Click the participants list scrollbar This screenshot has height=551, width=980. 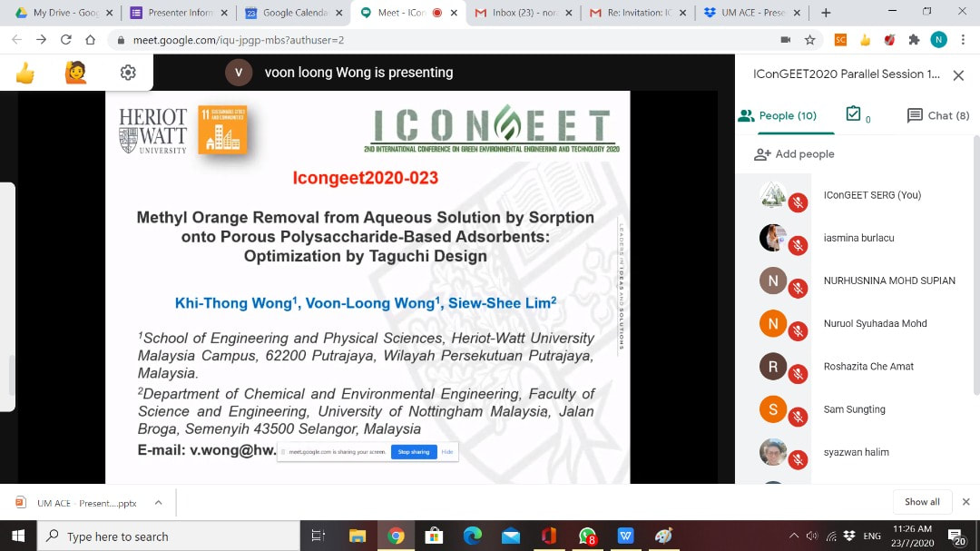pyautogui.click(x=975, y=272)
